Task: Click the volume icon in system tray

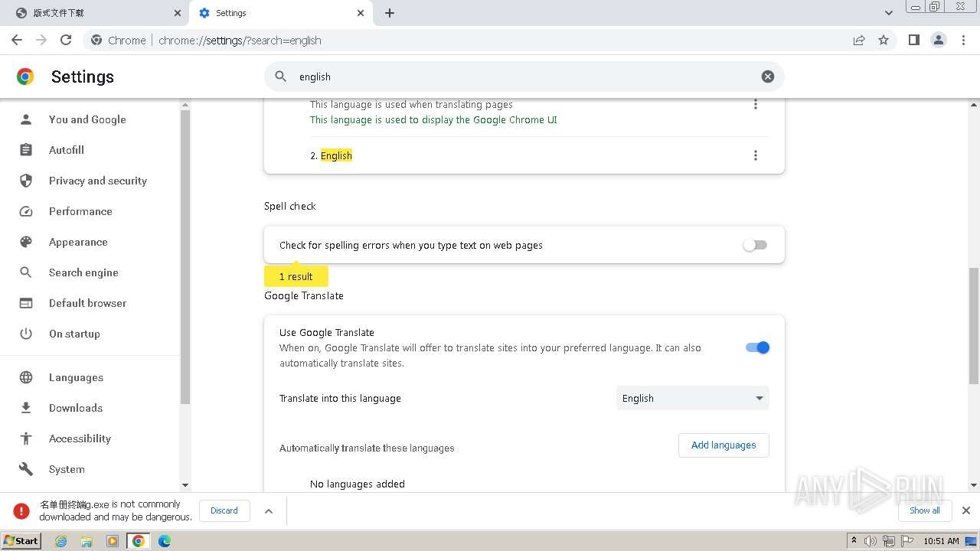Action: point(871,541)
